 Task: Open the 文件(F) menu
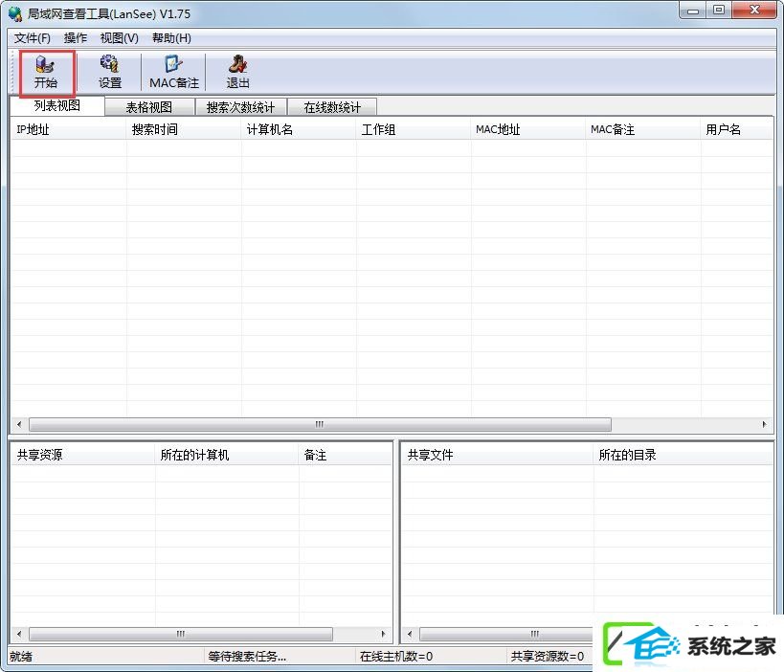pyautogui.click(x=33, y=38)
